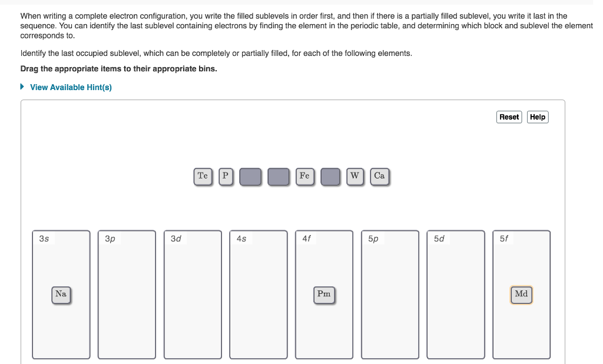Select the Pm tile in the 4f bin
Screen dimensions: 603x364
[x=324, y=294]
